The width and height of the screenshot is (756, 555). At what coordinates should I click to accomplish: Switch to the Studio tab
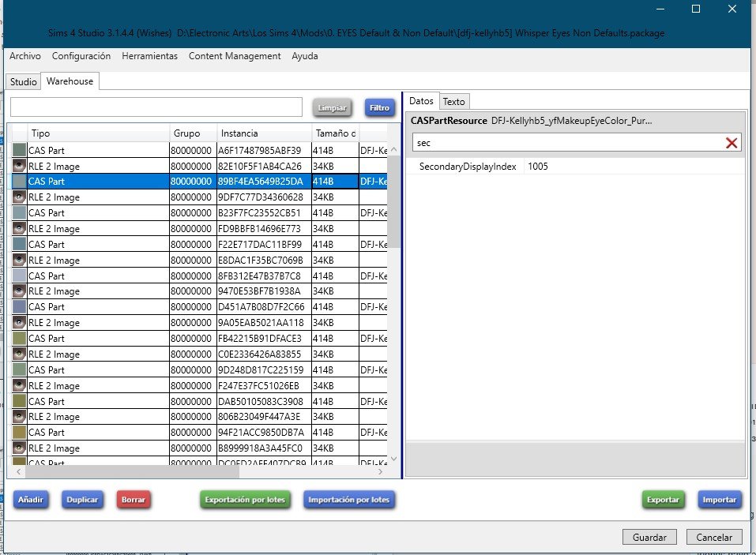tap(23, 81)
